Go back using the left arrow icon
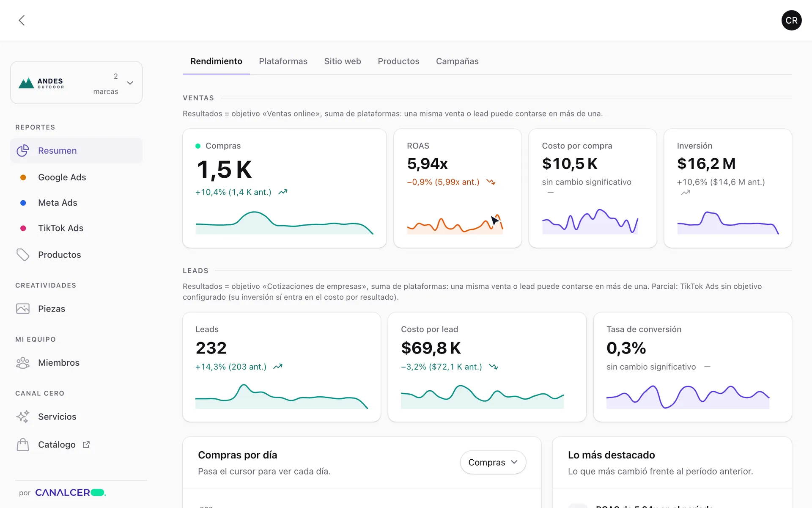812x508 pixels. (22, 20)
